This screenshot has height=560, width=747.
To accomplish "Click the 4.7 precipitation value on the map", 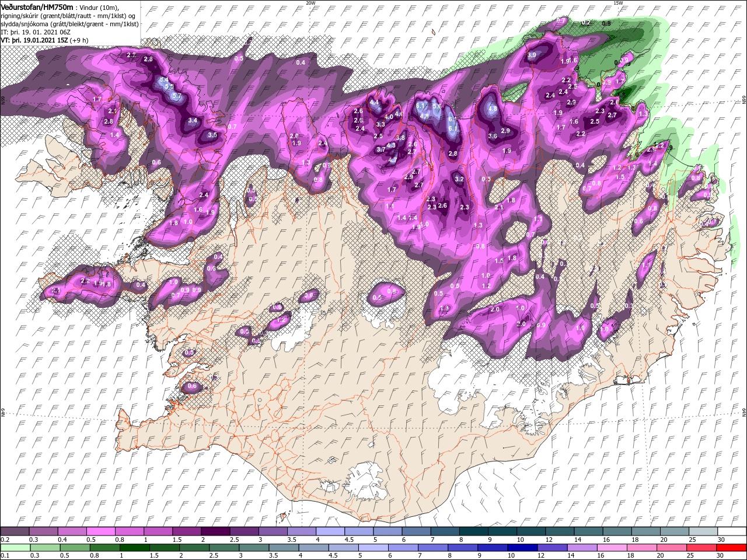I will (393, 160).
